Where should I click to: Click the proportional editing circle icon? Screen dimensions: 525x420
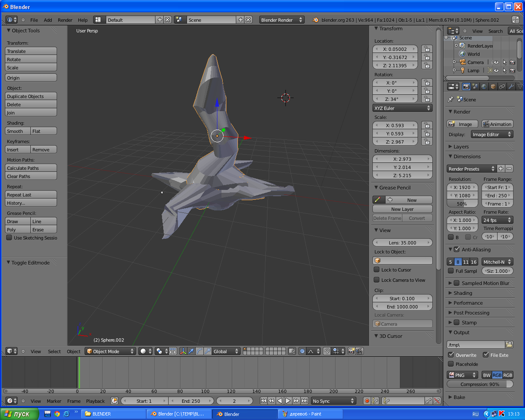302,351
